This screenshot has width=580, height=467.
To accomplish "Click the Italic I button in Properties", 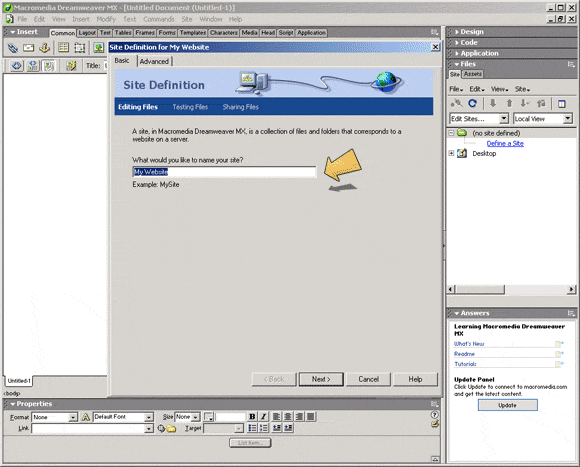I will [263, 417].
